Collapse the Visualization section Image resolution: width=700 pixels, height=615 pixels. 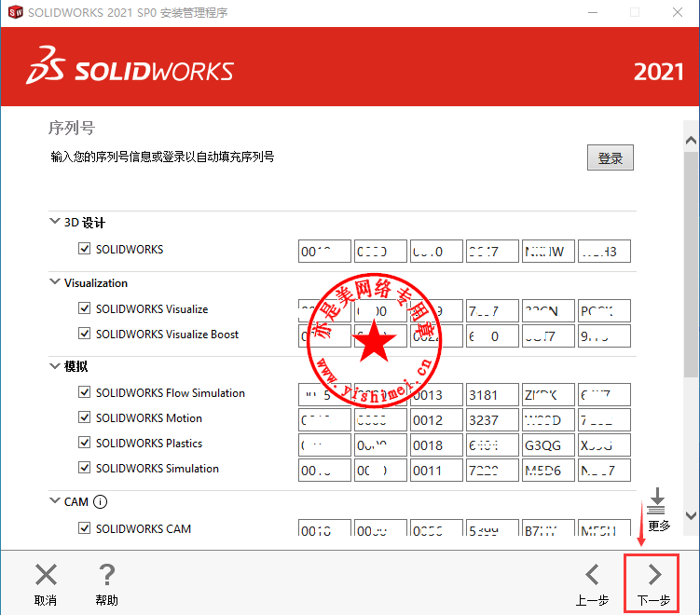tap(54, 282)
